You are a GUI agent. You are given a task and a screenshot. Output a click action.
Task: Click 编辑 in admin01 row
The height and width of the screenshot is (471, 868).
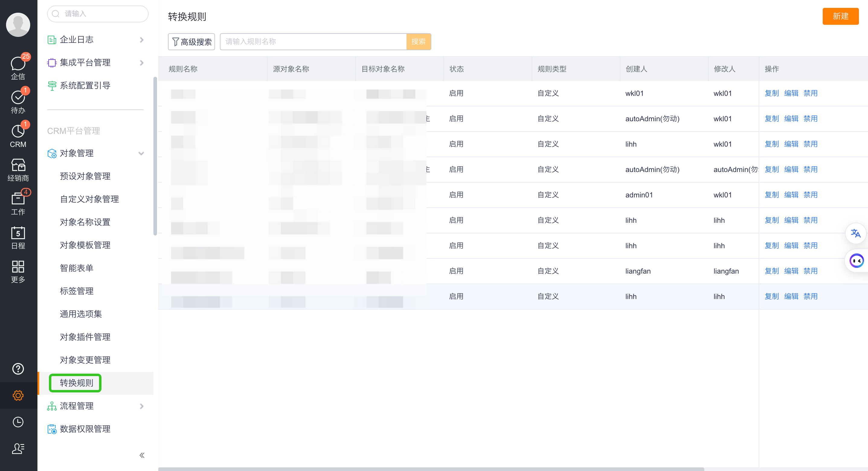[x=791, y=195]
